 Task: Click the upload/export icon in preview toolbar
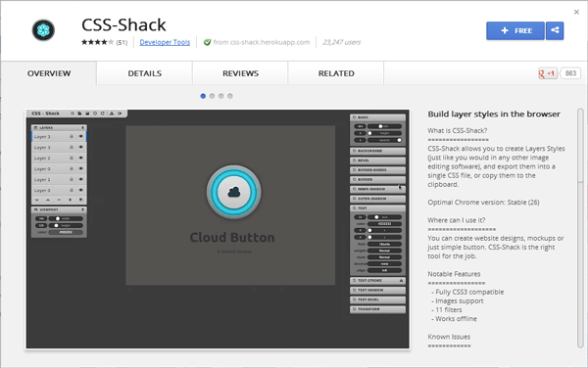112,114
